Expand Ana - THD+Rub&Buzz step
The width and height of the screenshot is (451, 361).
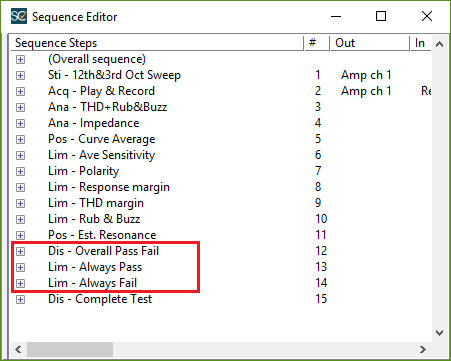pyautogui.click(x=20, y=107)
